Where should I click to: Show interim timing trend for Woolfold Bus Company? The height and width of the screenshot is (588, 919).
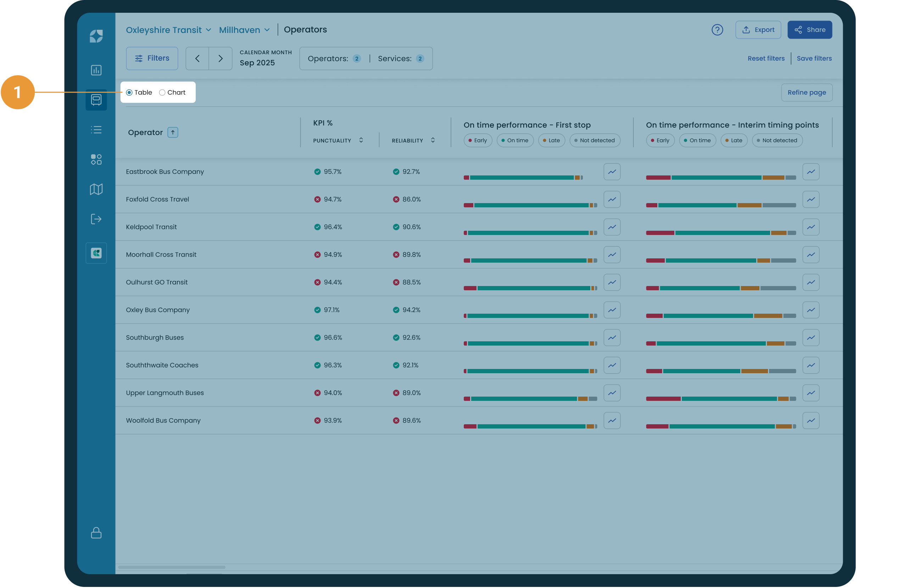[811, 420]
